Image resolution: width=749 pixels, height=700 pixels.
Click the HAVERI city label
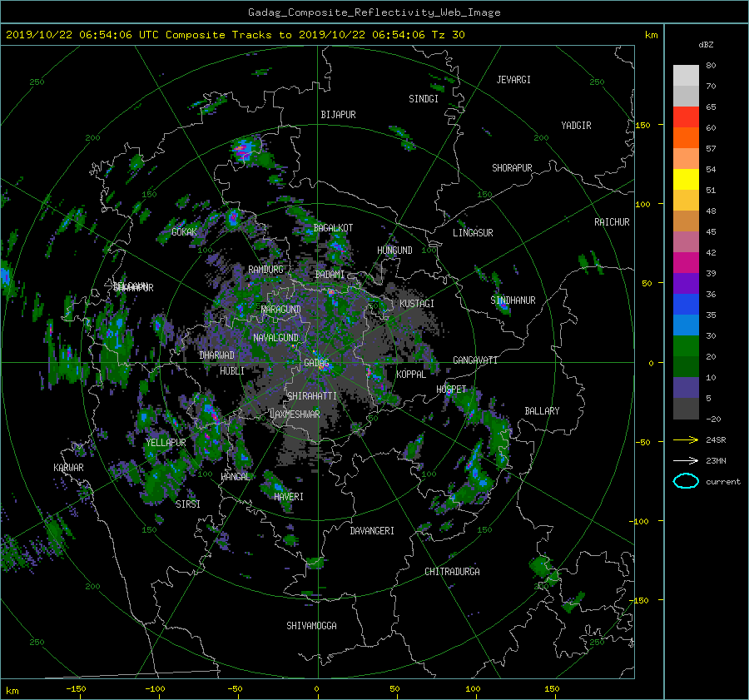(289, 497)
